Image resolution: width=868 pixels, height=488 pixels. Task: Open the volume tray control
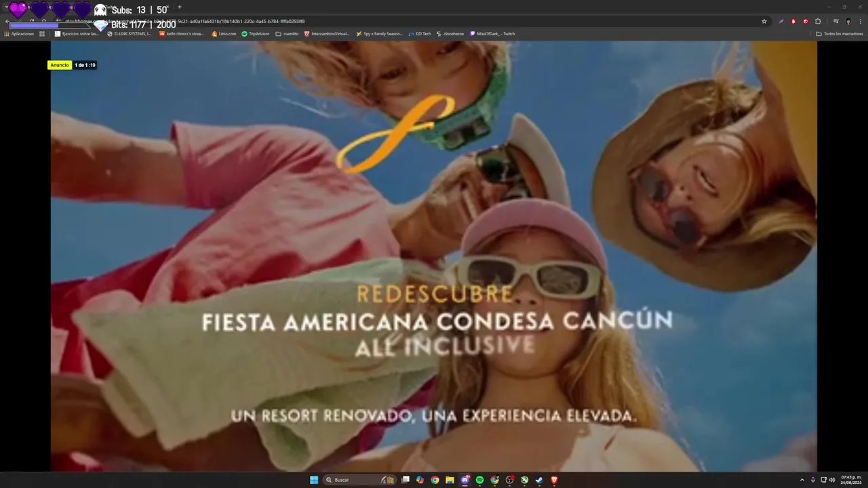[832, 480]
